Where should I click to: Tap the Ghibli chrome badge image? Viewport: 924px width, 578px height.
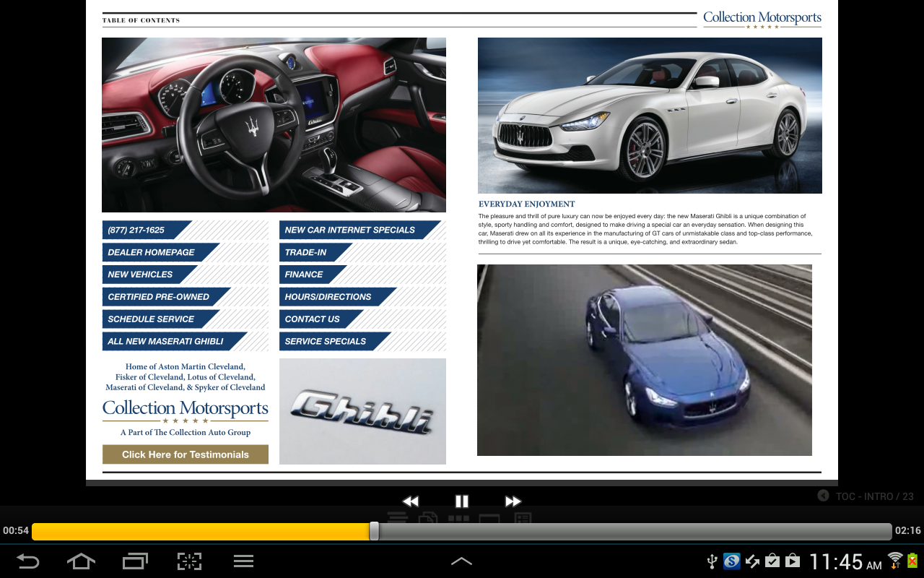pyautogui.click(x=362, y=411)
